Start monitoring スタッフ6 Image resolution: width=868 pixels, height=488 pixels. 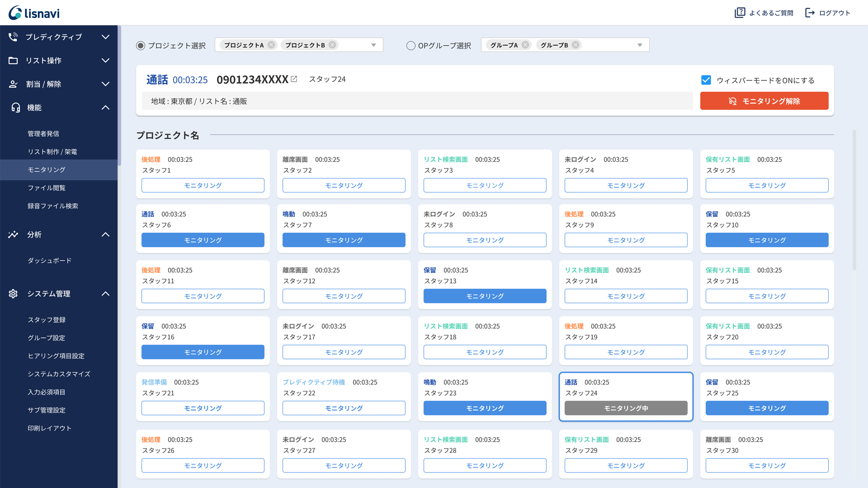tap(203, 240)
